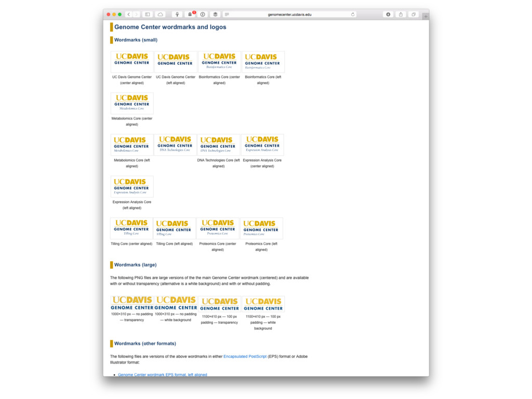
Task: Toggle Reader view lines icon in address bar
Action: (227, 15)
